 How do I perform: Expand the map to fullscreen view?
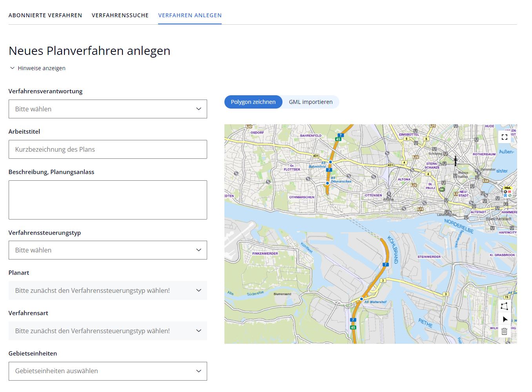coord(505,137)
